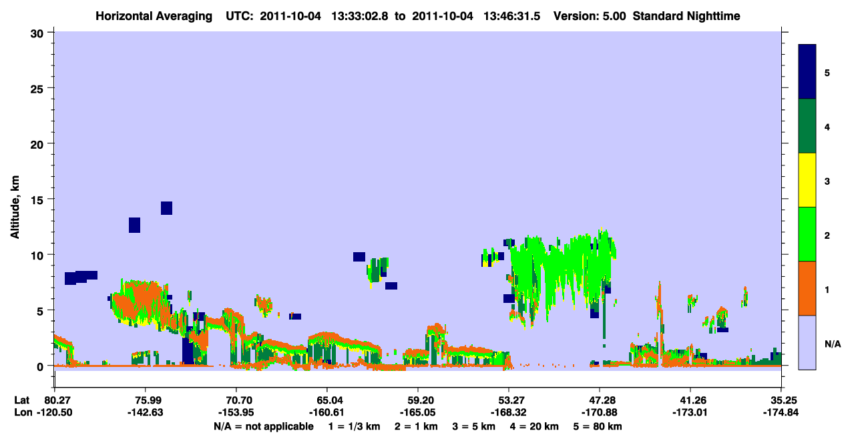Click the yellow colorbar segment for 3
The height and width of the screenshot is (445, 868).
point(807,180)
